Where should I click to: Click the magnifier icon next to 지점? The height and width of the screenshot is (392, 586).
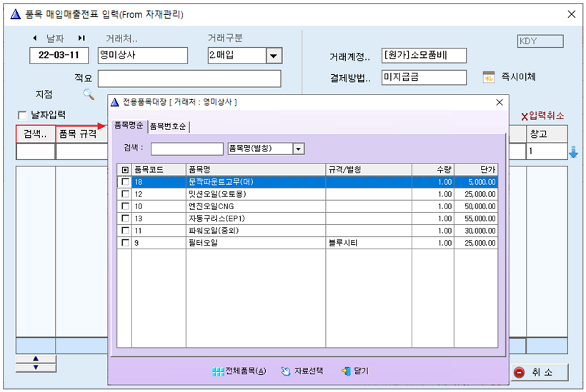tap(89, 94)
